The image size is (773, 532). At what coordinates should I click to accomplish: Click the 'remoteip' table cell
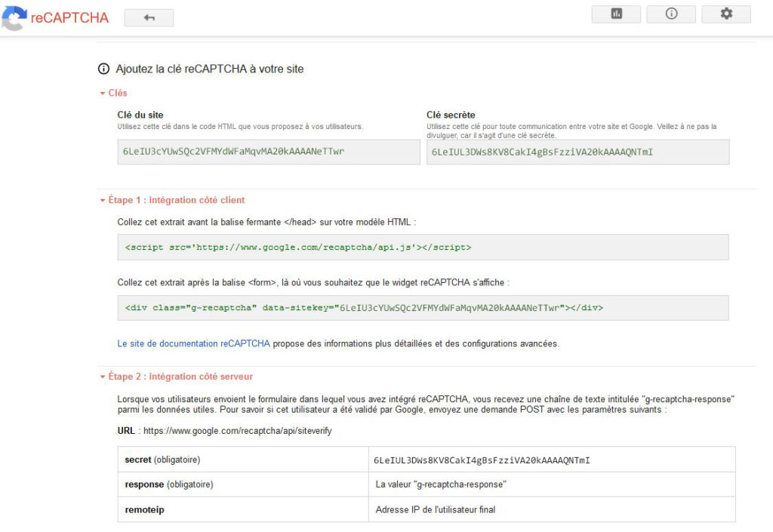(x=243, y=510)
